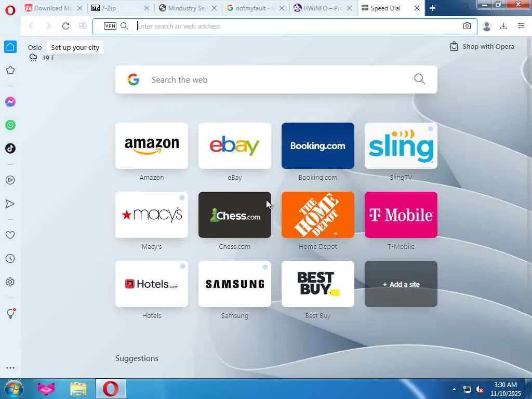The height and width of the screenshot is (399, 532).
Task: Open the Macy's speed dial tile
Action: (152, 215)
